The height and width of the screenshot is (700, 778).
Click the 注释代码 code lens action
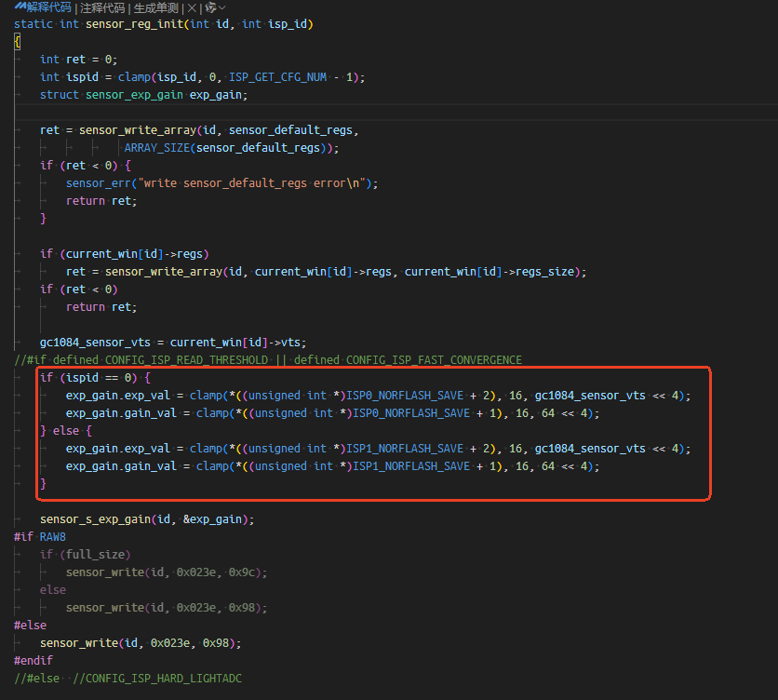pyautogui.click(x=104, y=7)
